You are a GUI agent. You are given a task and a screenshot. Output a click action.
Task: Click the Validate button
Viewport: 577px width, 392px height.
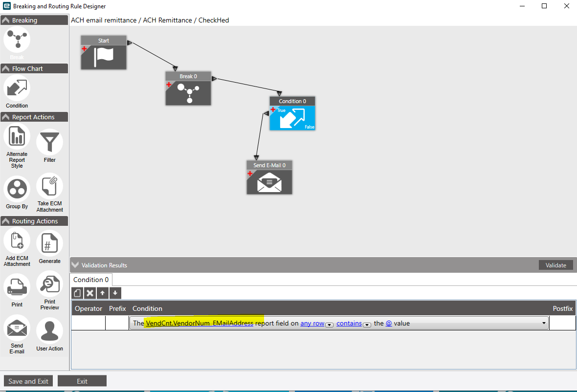pos(555,265)
